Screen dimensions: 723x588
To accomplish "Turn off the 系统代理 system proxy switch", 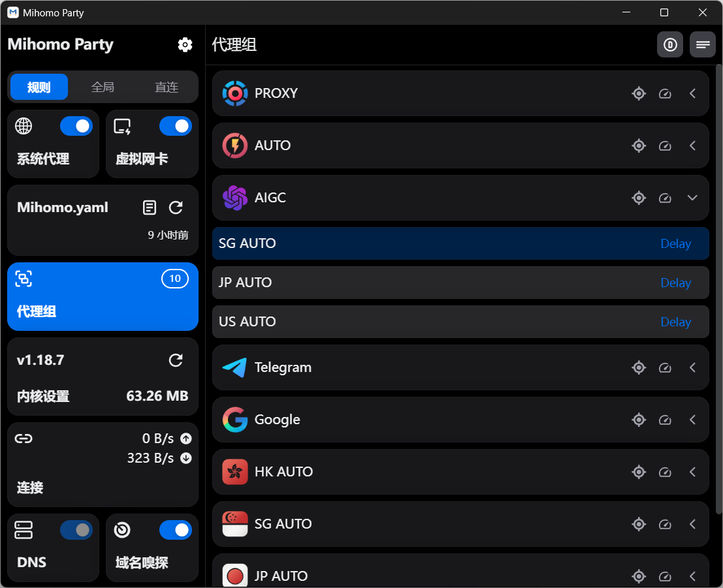I will [76, 126].
